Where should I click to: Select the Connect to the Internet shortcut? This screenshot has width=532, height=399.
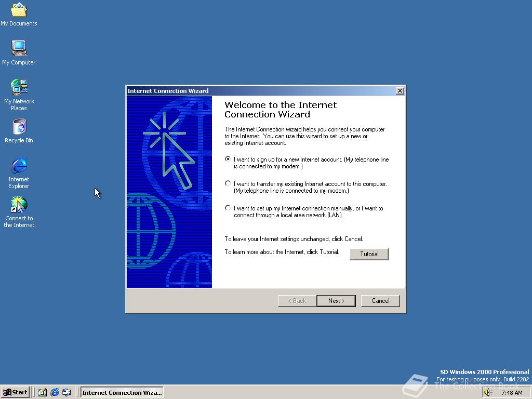pos(19,212)
